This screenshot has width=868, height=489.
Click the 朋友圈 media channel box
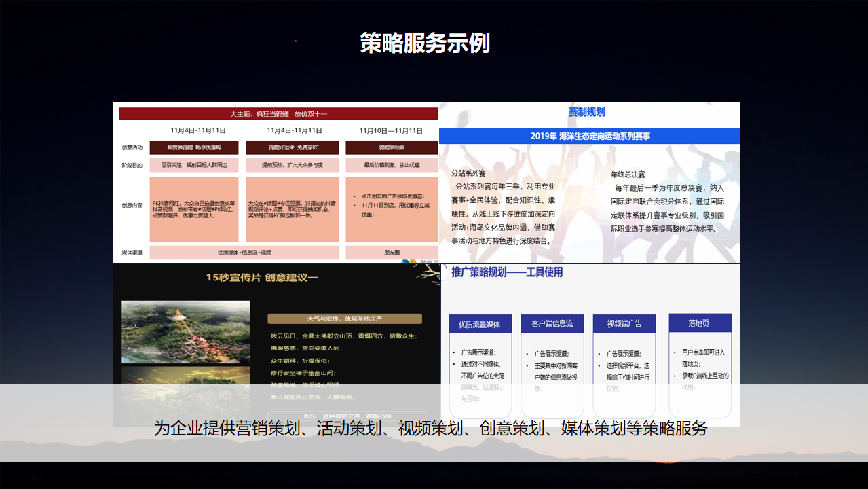[x=392, y=253]
